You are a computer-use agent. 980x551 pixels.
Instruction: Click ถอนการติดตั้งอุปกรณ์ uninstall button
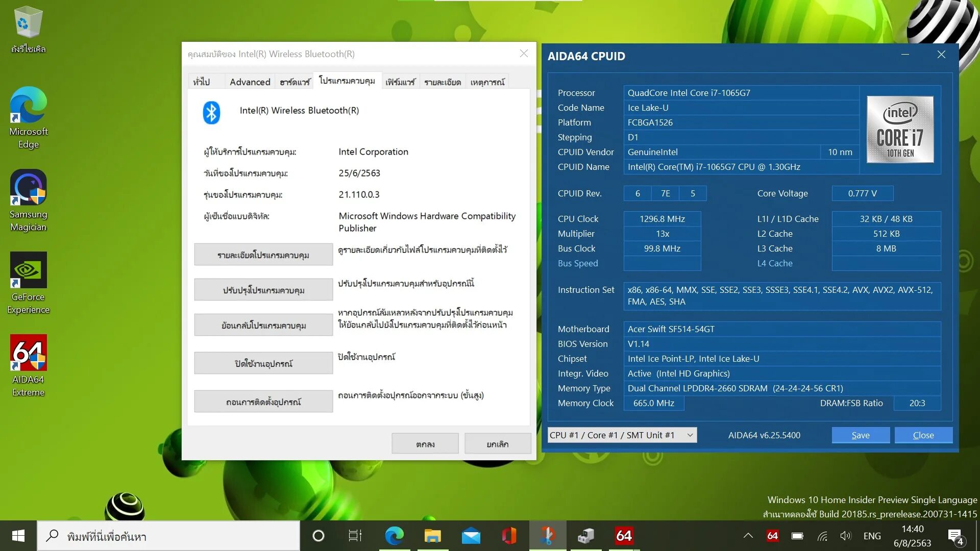tap(263, 402)
